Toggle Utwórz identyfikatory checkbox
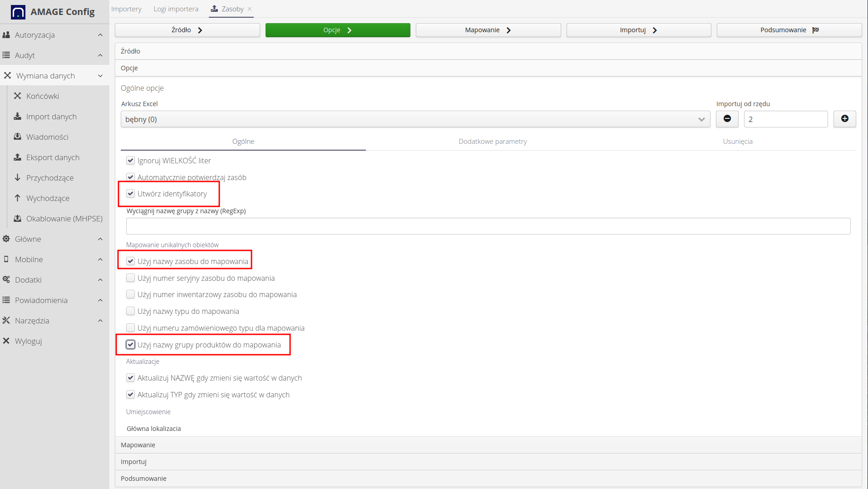This screenshot has height=489, width=868. 131,194
